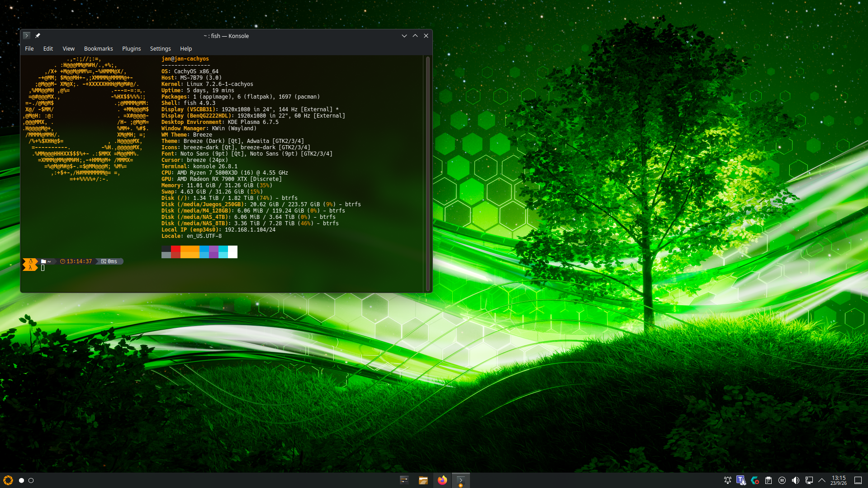Click the "Local IP (enp34s0)" line
Viewport: 868px width, 488px height.
[218, 230]
